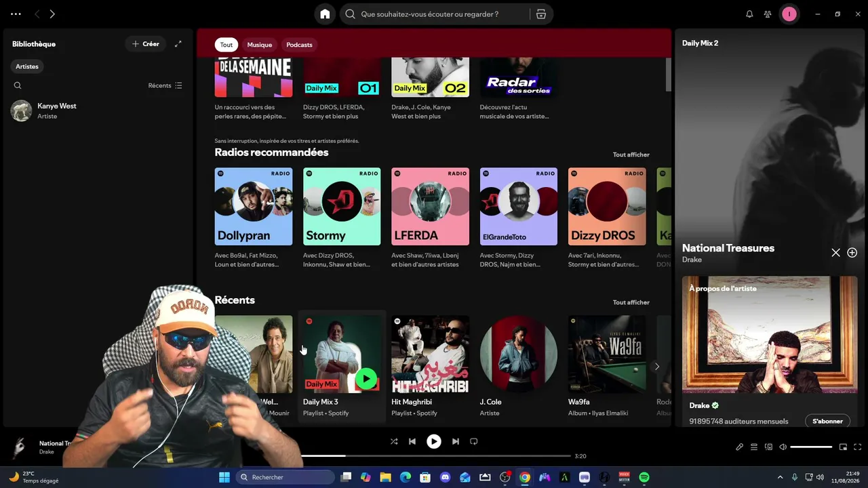Select the Musique filter tab
The image size is (868, 488).
coord(259,45)
